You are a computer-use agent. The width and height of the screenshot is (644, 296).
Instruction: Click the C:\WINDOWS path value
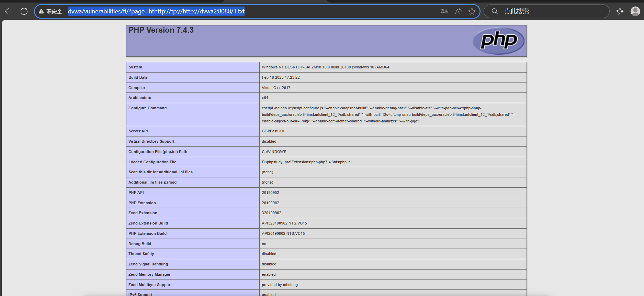click(274, 152)
